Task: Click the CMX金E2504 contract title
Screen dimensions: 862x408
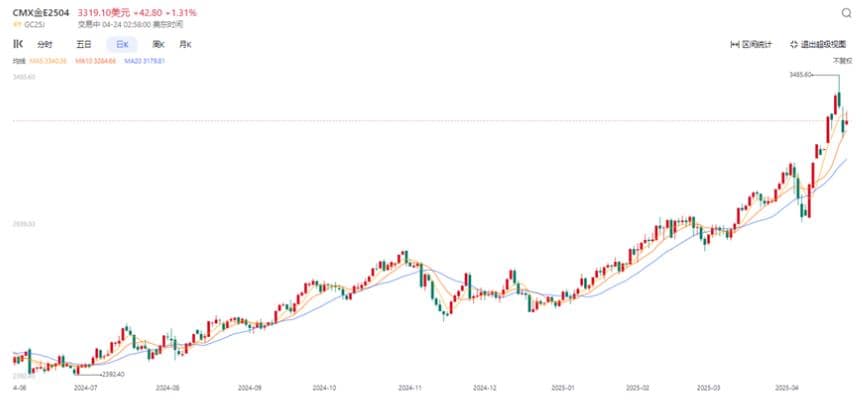Action: [42, 12]
